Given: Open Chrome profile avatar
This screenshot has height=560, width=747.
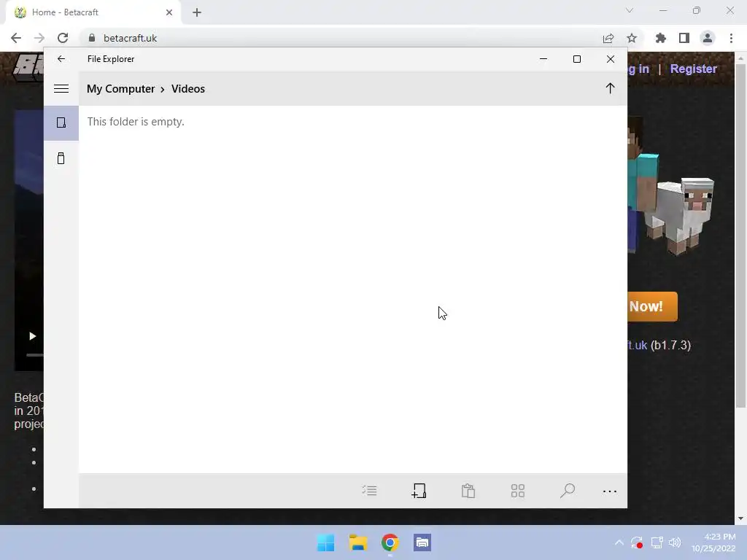Looking at the screenshot, I should coord(708,38).
